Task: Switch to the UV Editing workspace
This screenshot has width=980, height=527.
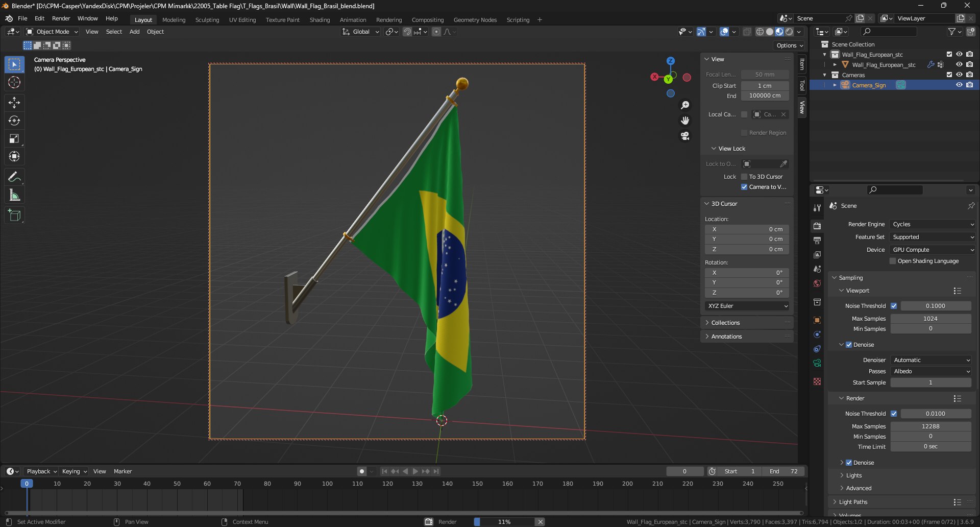Action: 242,20
